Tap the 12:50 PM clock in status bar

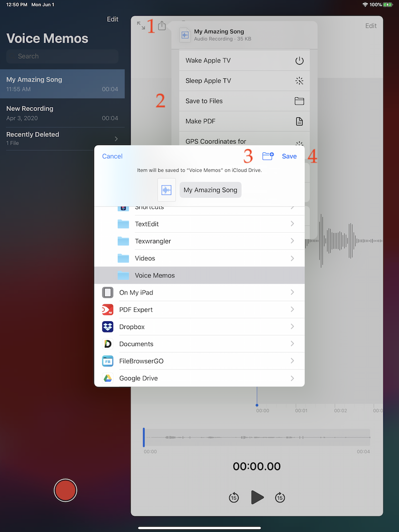(17, 5)
